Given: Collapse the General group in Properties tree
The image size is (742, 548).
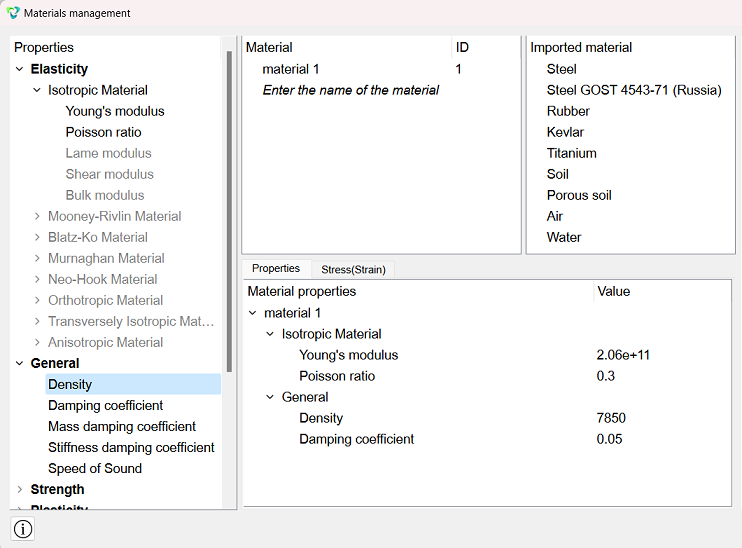Looking at the screenshot, I should (19, 363).
